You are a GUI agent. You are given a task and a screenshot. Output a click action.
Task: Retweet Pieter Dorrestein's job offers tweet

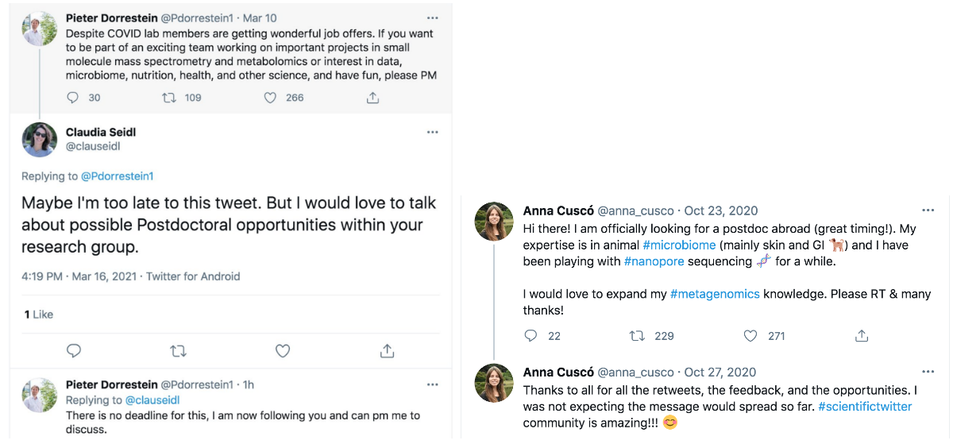coord(169,98)
